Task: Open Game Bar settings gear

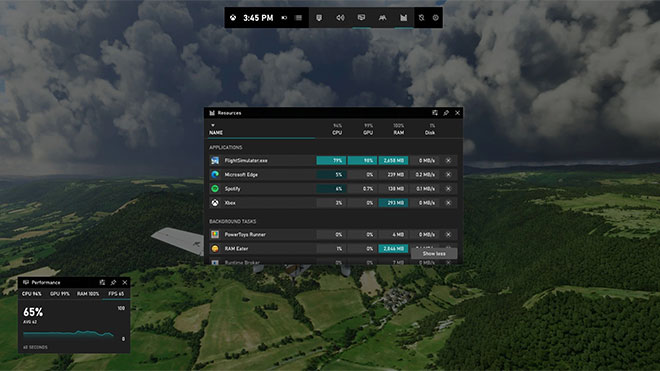Action: pos(436,18)
